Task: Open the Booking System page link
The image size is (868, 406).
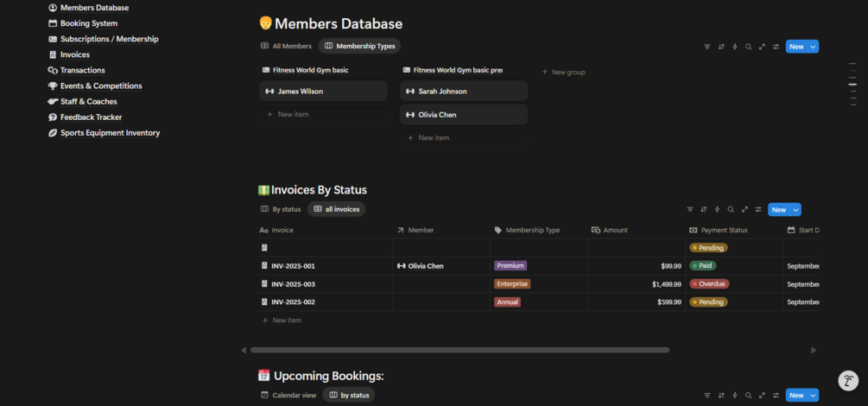Action: [x=88, y=23]
